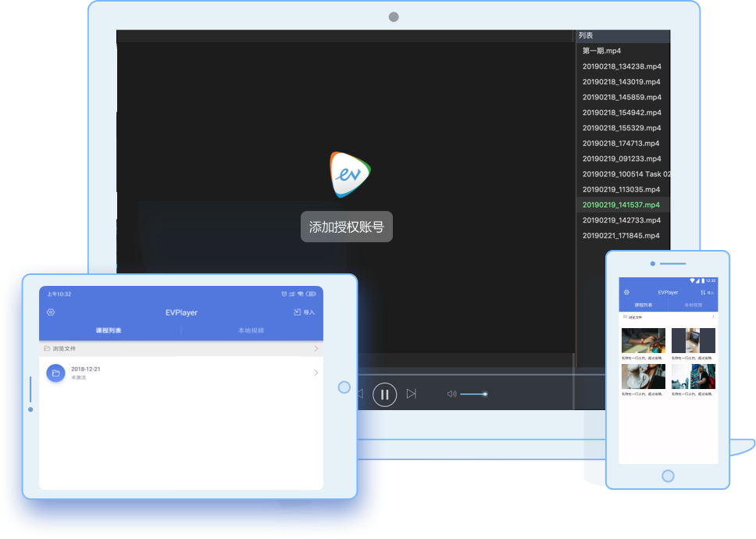This screenshot has width=756, height=539.
Task: Open 20190221_171845.mp4 from the list
Action: point(621,235)
